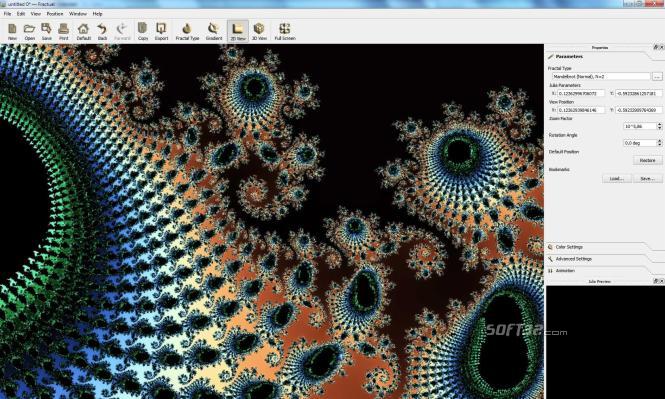This screenshot has height=399, width=665.
Task: Open a fractal file with Open icon
Action: point(29,32)
